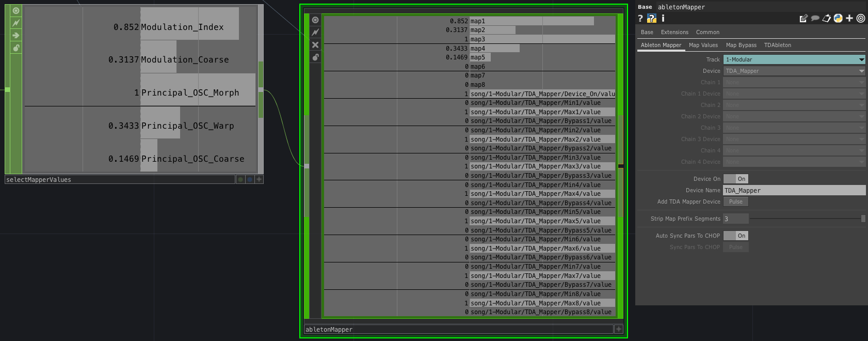The image size is (868, 341).
Task: Toggle viewer active on selectMapperValues node
Action: point(16,10)
